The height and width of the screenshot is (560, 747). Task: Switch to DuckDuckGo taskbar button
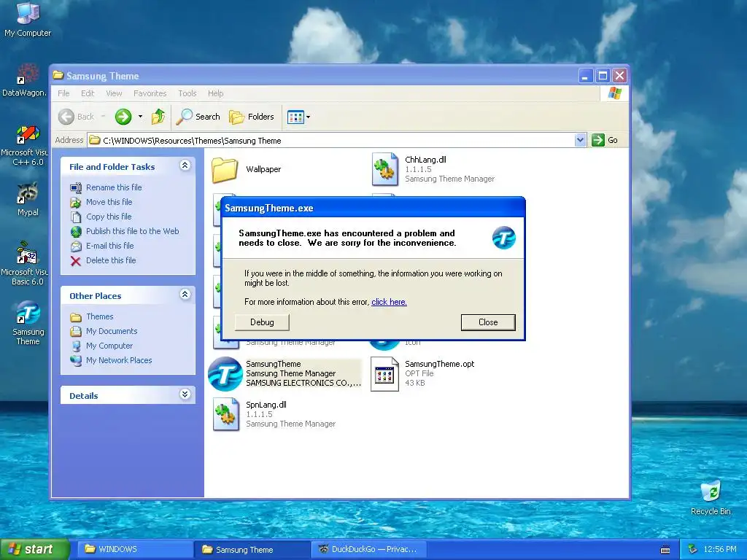[368, 550]
